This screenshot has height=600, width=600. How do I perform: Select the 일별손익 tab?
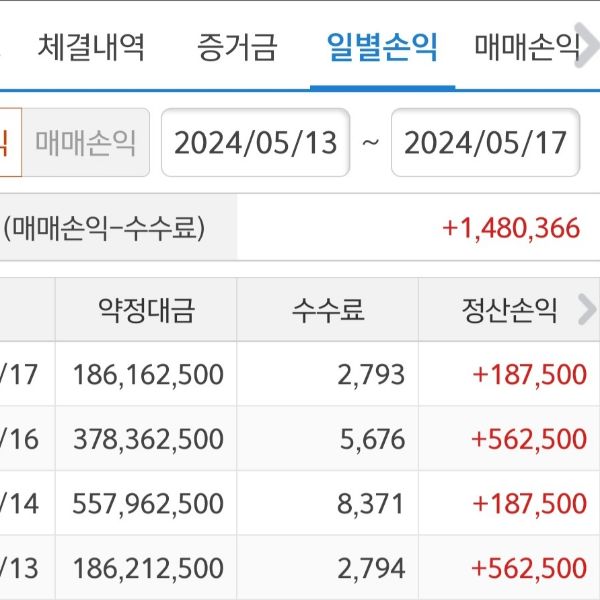(x=382, y=46)
